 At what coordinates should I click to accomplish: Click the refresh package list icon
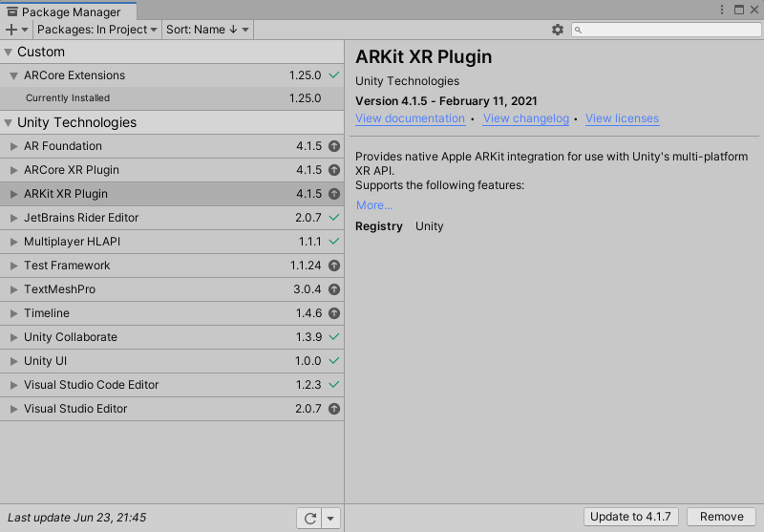(309, 518)
